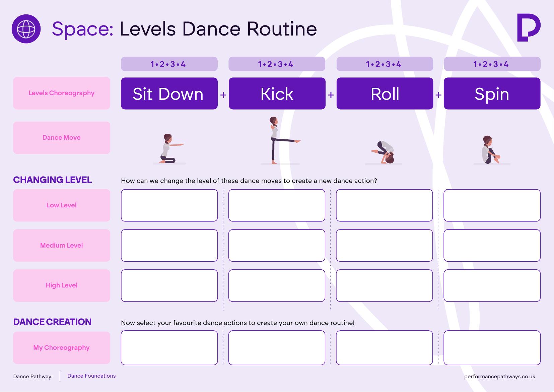Click the Medium Level box under Roll
Viewport: 554px width, 392px height.
[385, 245]
